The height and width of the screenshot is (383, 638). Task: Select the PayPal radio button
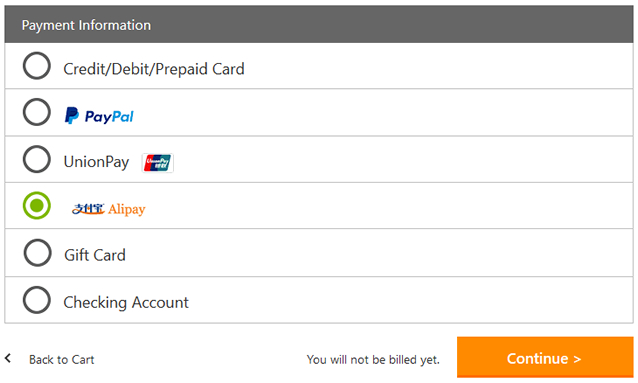point(37,112)
